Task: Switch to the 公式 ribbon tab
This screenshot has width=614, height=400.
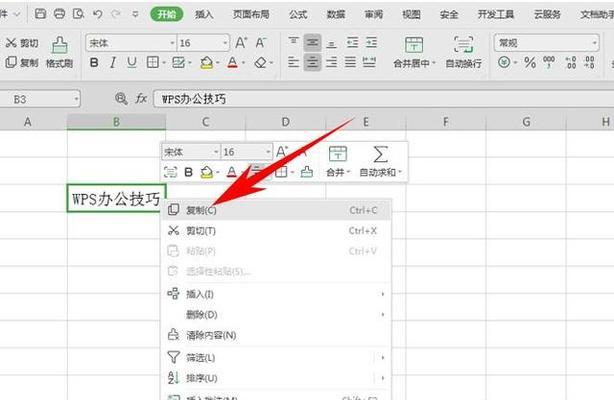Action: coord(298,14)
